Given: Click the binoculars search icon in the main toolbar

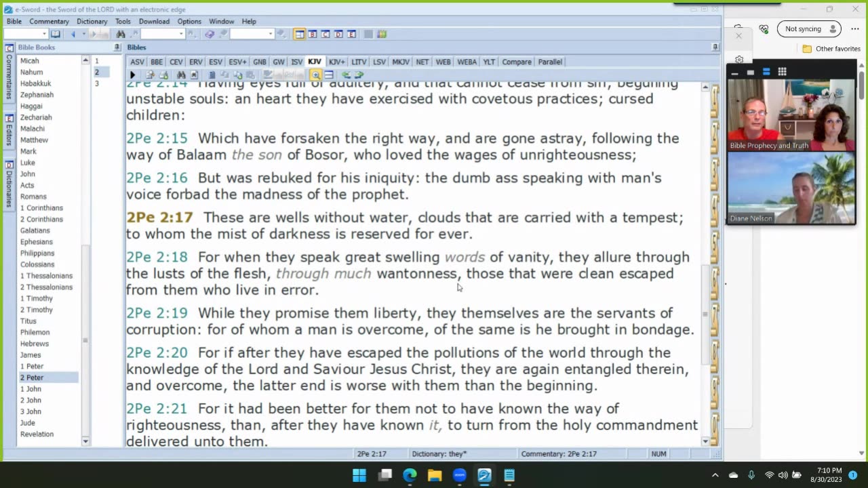Looking at the screenshot, I should point(121,34).
